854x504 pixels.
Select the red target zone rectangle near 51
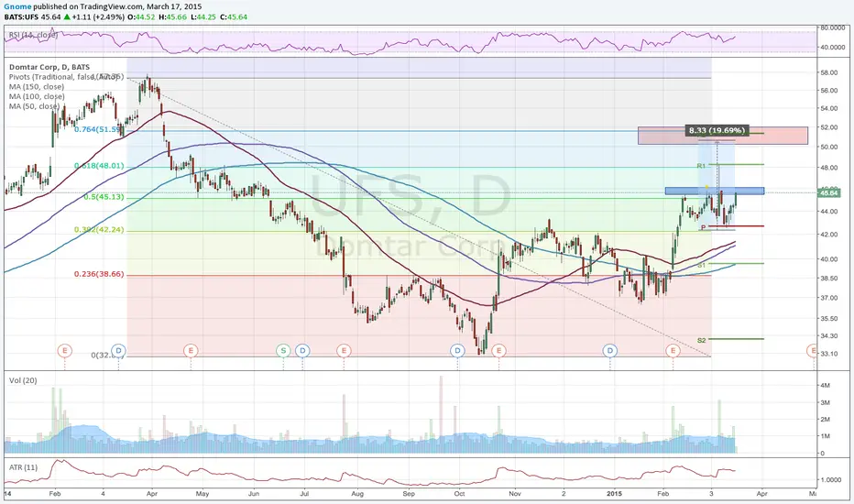click(723, 136)
